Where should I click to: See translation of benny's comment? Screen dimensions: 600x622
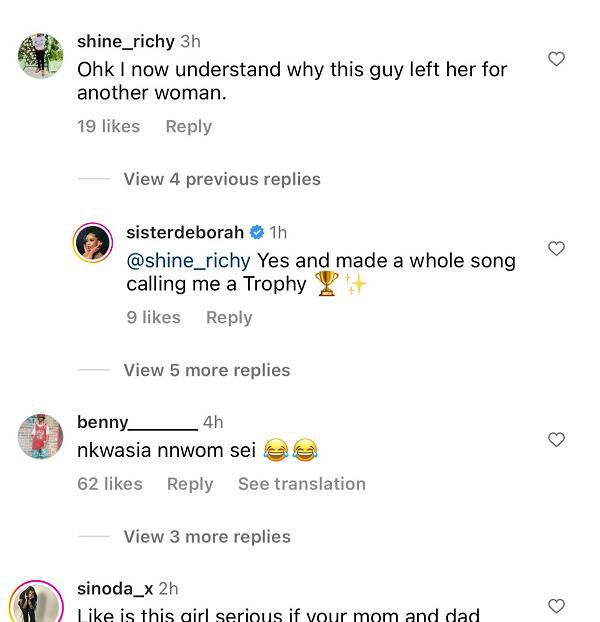click(x=301, y=484)
